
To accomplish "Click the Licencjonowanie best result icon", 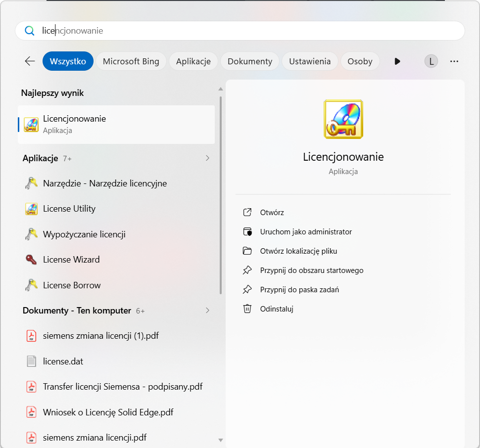I will tap(31, 125).
